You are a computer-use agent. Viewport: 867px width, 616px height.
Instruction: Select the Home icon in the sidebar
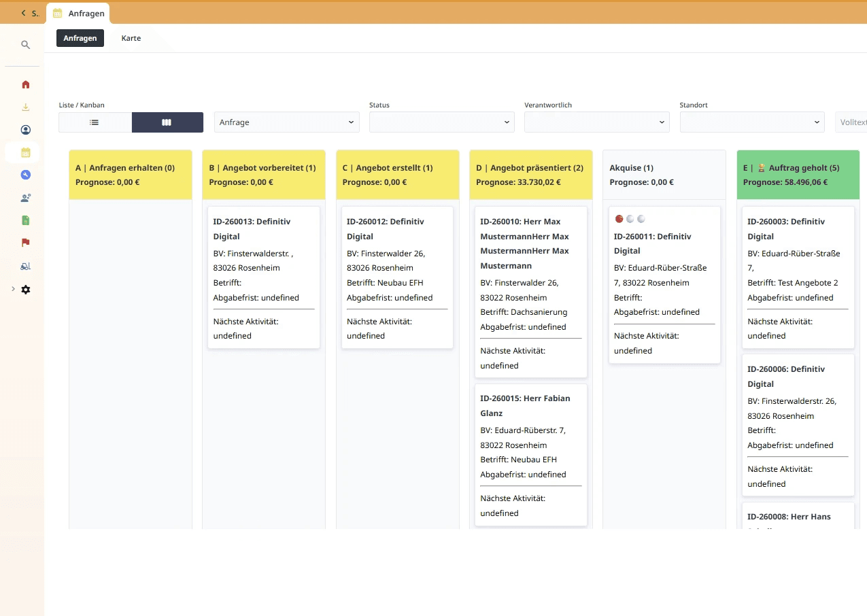click(25, 84)
